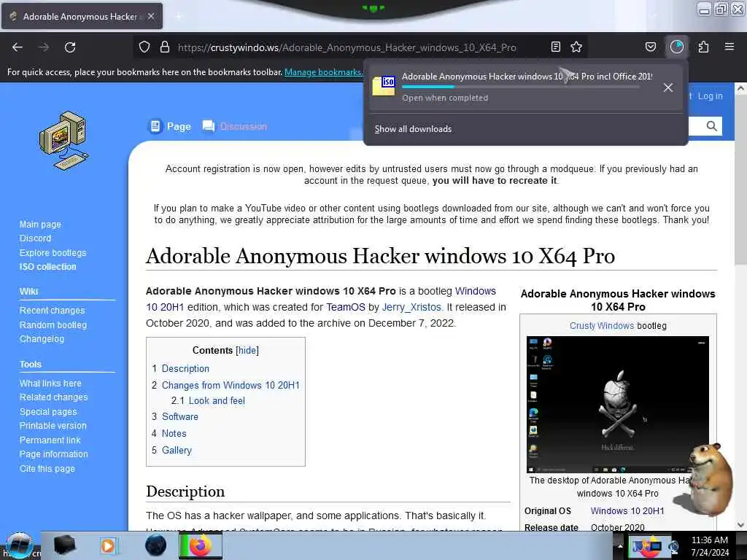Image resolution: width=747 pixels, height=560 pixels.
Task: Open the Jerry_Xristos author link
Action: pyautogui.click(x=411, y=307)
